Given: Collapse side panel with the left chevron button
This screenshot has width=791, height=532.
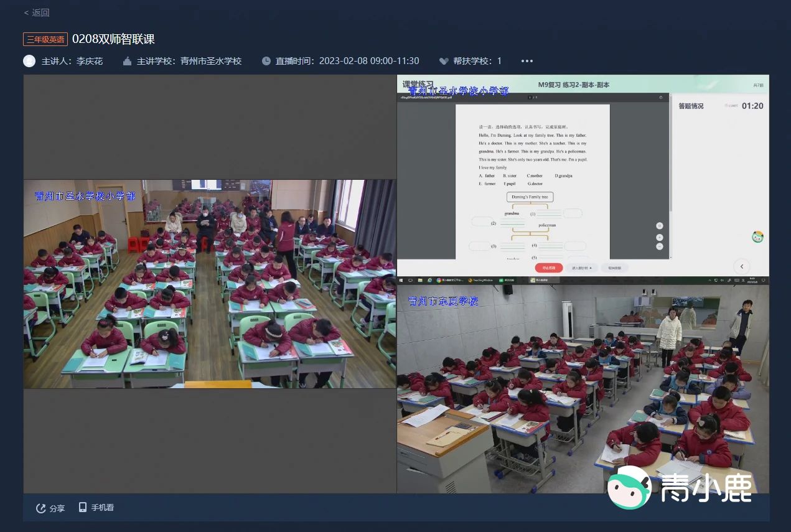Looking at the screenshot, I should (741, 267).
